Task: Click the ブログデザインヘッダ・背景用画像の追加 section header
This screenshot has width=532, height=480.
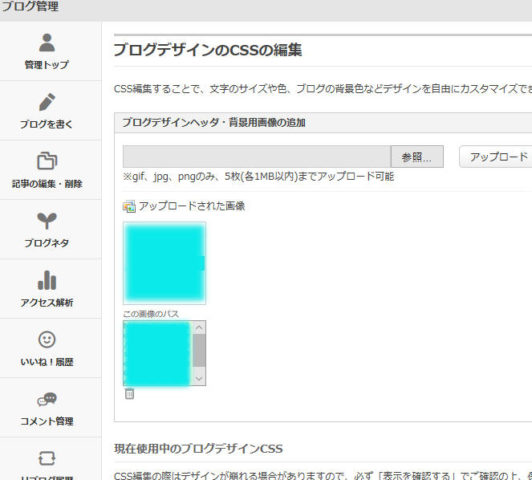Action: tap(214, 122)
